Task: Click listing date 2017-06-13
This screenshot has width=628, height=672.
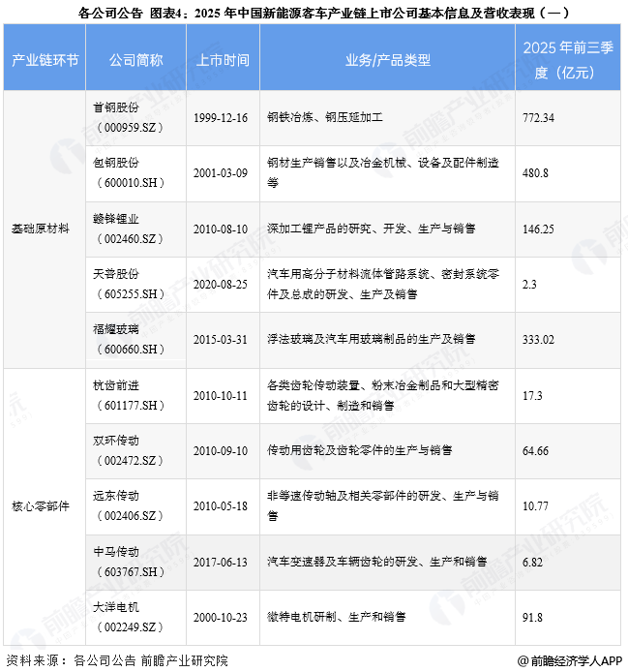Action: point(221,563)
